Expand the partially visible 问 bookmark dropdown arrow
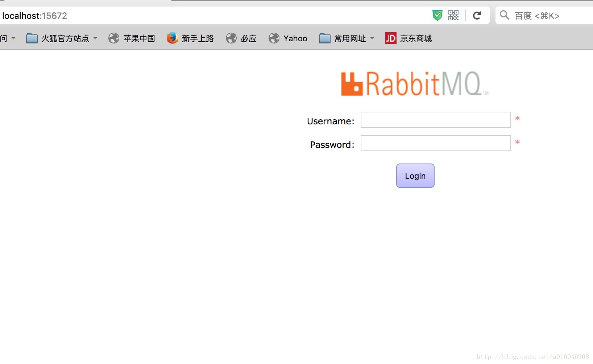This screenshot has height=364, width=593. click(13, 38)
